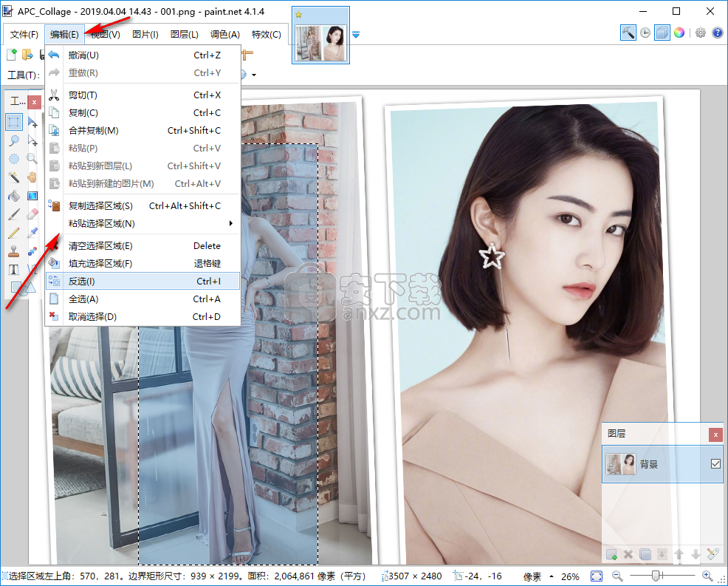Screen dimensions: 728x586
Task: Select the Move Selection tool
Action: 32,140
